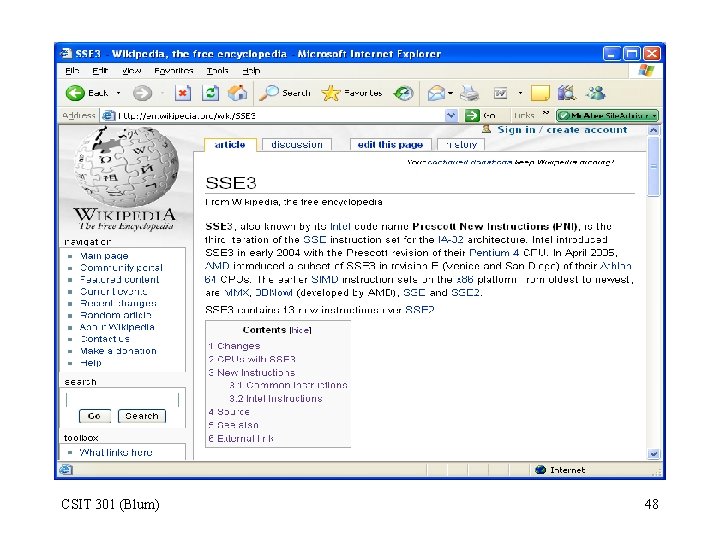This screenshot has width=720, height=540.
Task: Open the McAfee SiteAdvisor dropdown
Action: 654,116
